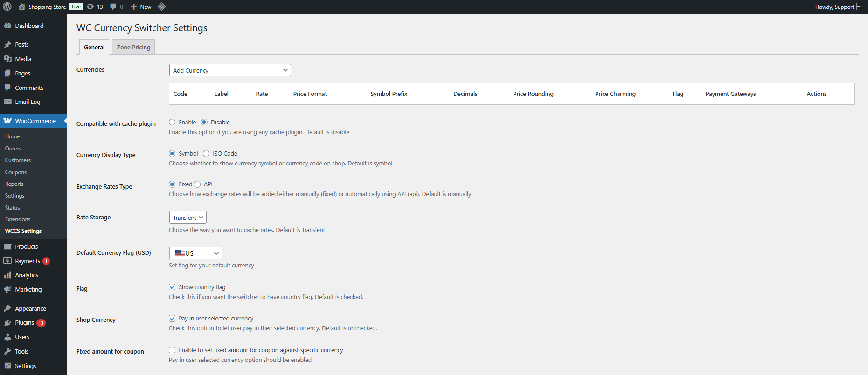The image size is (868, 375).
Task: Uncheck Show country flag checkbox
Action: click(x=172, y=287)
